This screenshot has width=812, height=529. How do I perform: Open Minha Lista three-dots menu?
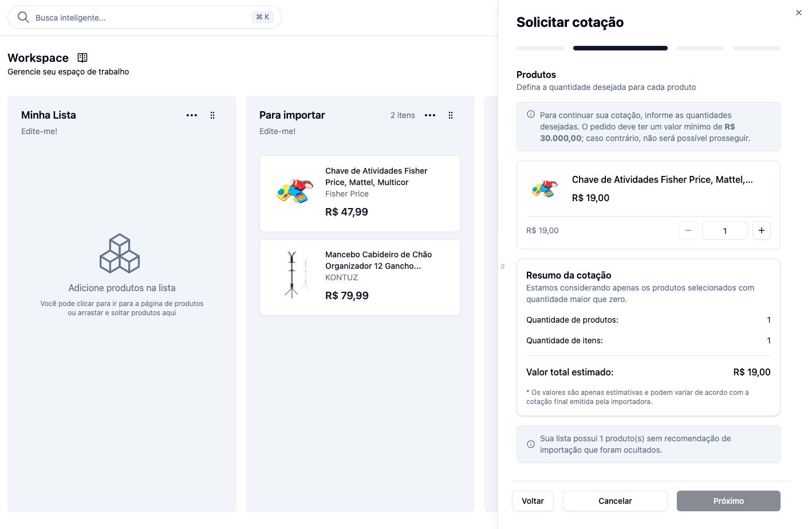point(192,115)
